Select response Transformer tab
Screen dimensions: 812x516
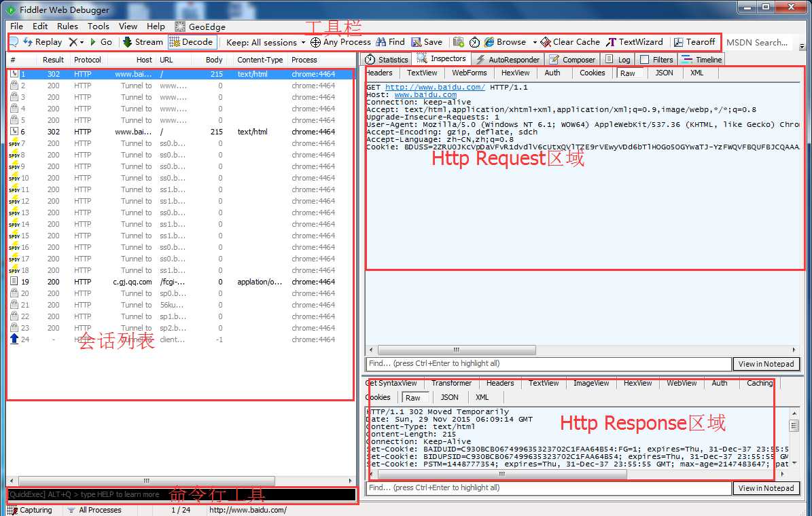452,383
